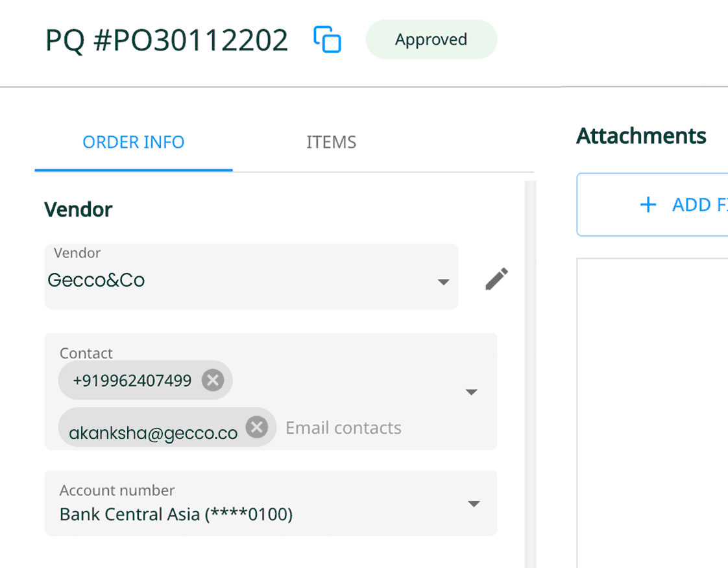
Task: Edit the Gecco&Co vendor with pencil icon
Action: coord(497,279)
